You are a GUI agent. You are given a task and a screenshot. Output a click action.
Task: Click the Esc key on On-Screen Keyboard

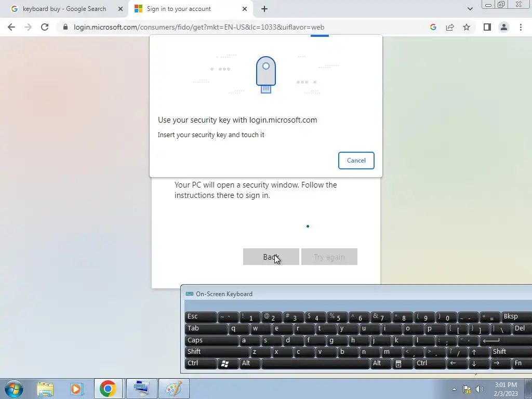[x=201, y=317]
